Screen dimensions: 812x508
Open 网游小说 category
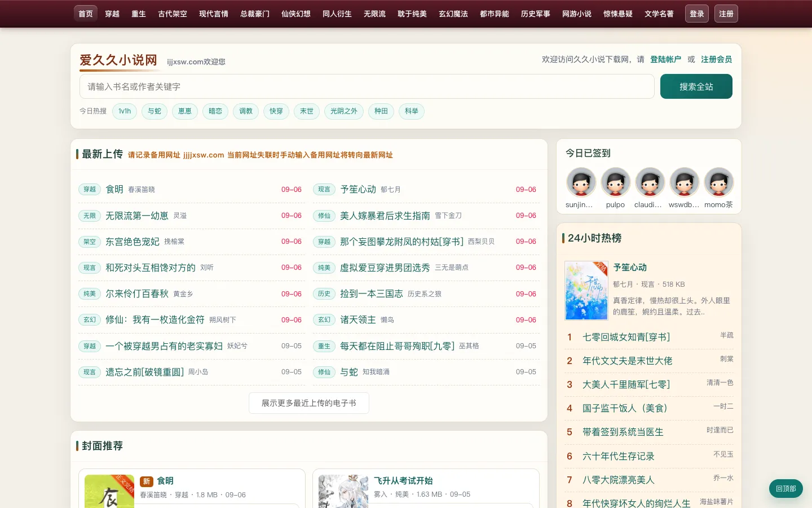click(x=577, y=14)
